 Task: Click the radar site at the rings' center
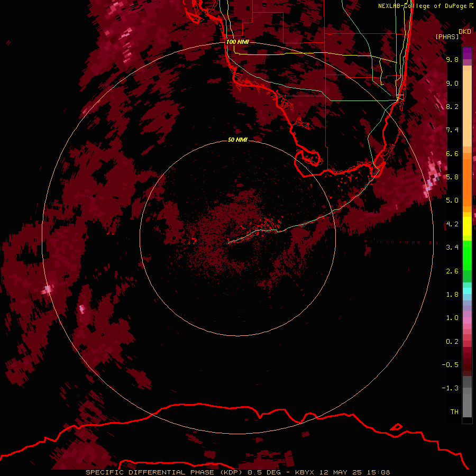[237, 239]
